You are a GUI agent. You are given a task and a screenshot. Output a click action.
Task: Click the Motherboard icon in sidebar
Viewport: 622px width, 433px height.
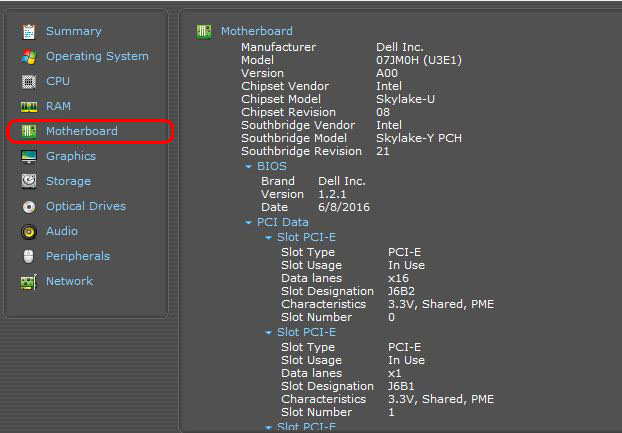[x=29, y=131]
